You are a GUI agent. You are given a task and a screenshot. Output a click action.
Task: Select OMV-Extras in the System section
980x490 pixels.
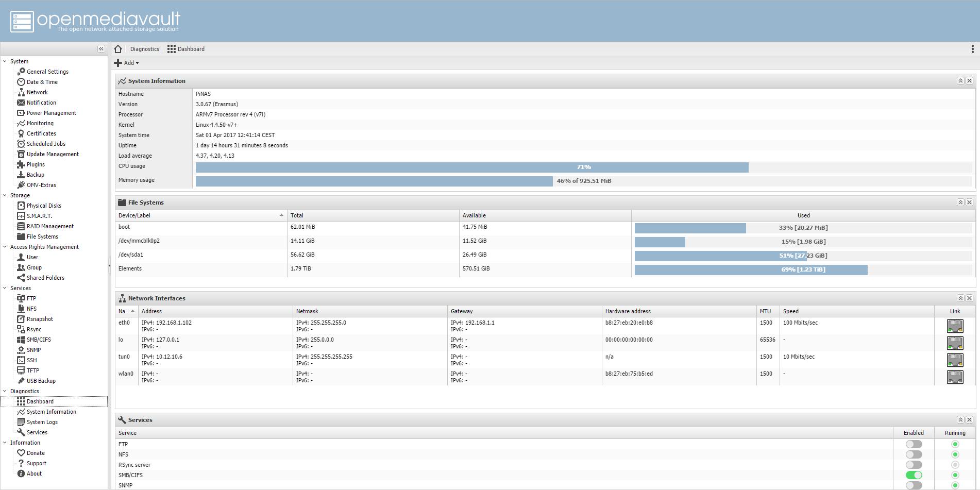(x=41, y=184)
